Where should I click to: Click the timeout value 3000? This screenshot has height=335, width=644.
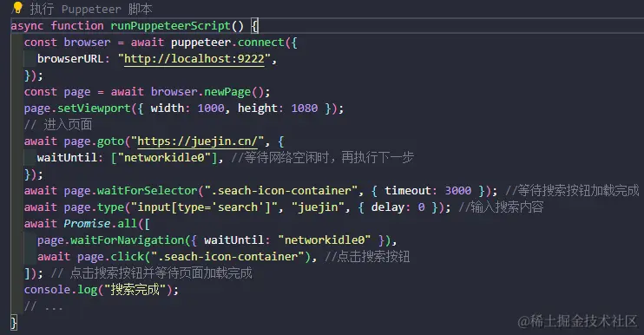(x=458, y=191)
